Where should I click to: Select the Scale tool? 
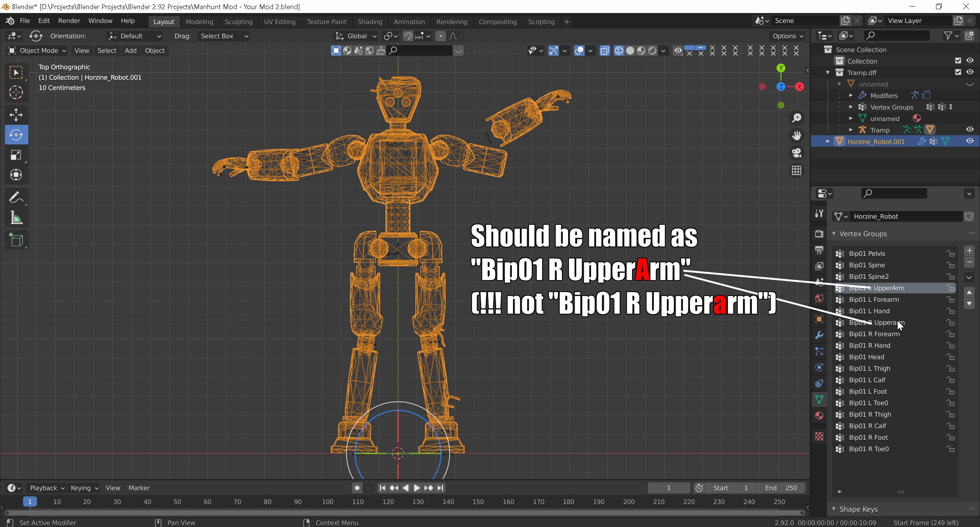pyautogui.click(x=16, y=155)
